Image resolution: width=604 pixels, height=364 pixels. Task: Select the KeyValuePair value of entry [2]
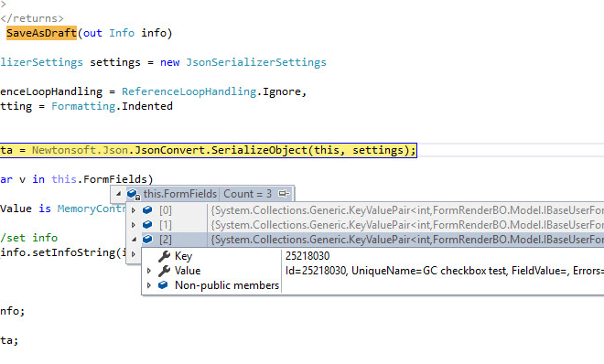(x=406, y=240)
